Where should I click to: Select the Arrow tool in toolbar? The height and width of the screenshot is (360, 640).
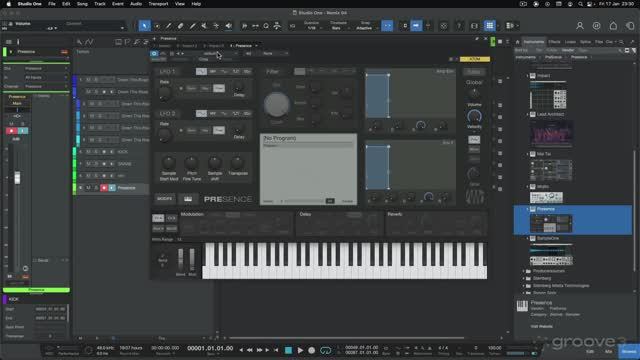[144, 26]
